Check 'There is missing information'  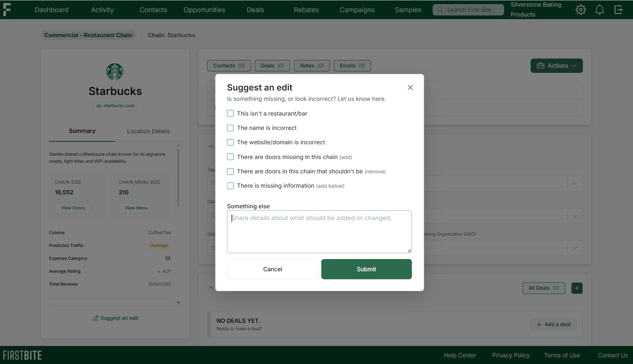tap(231, 186)
